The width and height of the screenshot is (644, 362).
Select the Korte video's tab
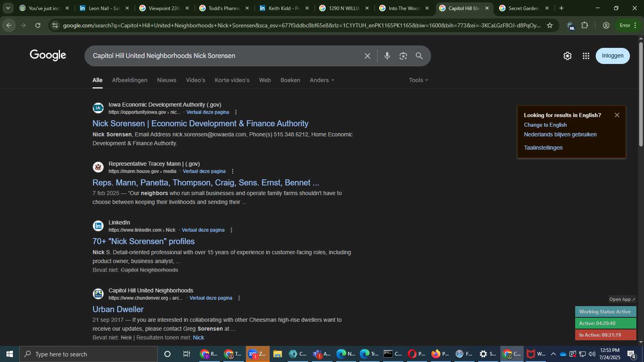[232, 80]
